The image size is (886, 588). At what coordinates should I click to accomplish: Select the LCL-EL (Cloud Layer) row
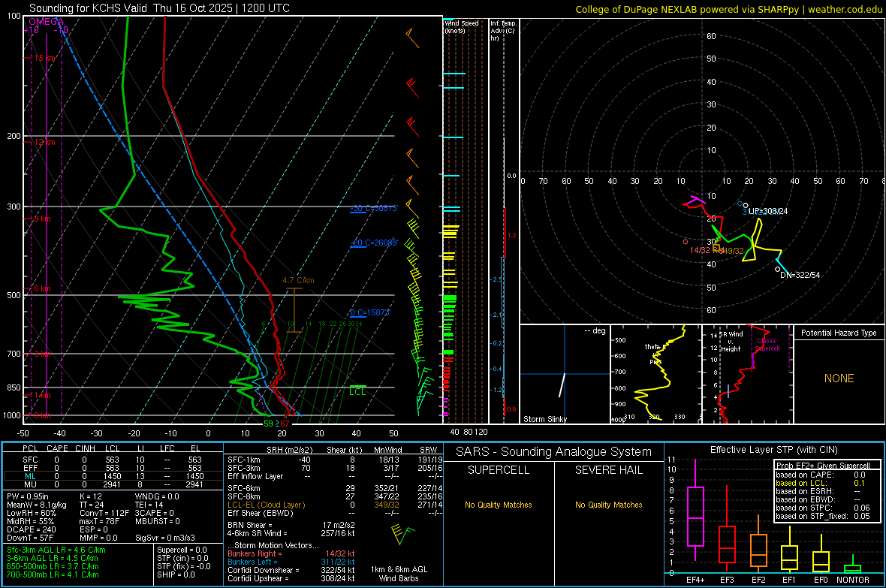point(335,505)
